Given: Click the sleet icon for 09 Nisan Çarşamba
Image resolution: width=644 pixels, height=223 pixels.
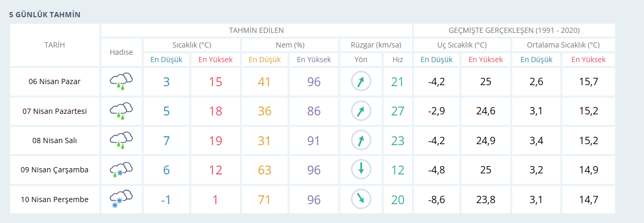Looking at the screenshot, I should pyautogui.click(x=121, y=169).
